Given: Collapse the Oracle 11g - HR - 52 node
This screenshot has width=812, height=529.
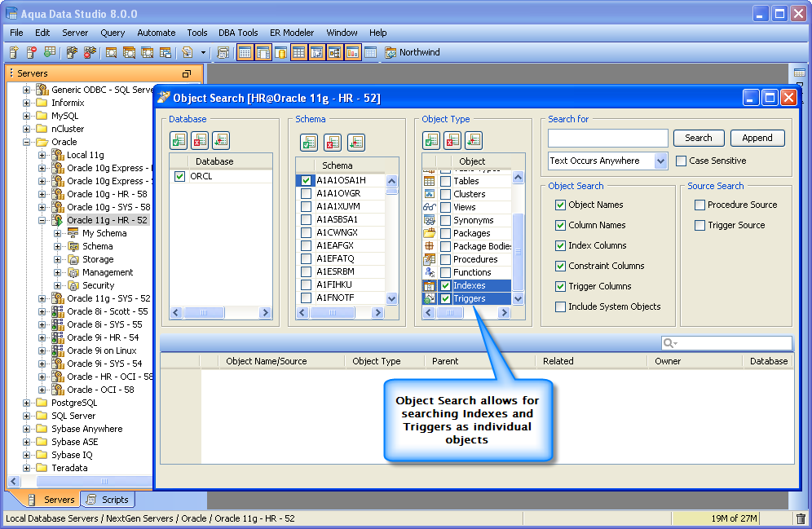Looking at the screenshot, I should click(42, 220).
